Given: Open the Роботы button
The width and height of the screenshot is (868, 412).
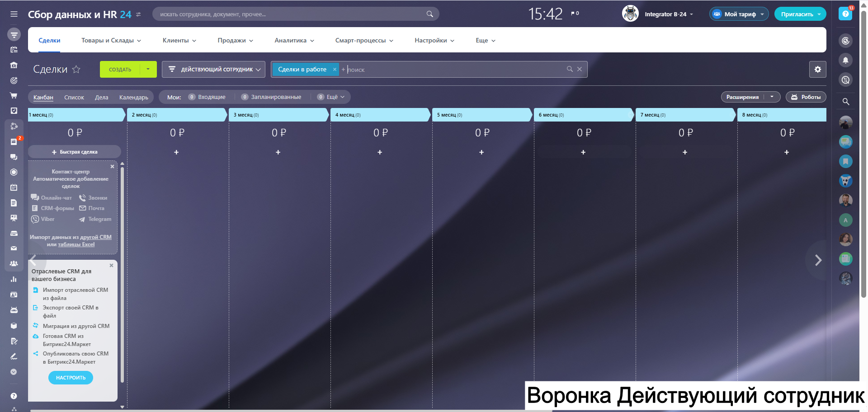Looking at the screenshot, I should click(806, 97).
